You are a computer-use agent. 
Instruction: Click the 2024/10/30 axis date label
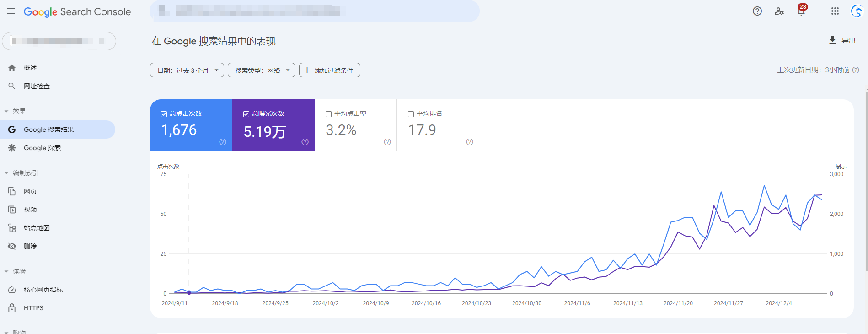point(527,303)
